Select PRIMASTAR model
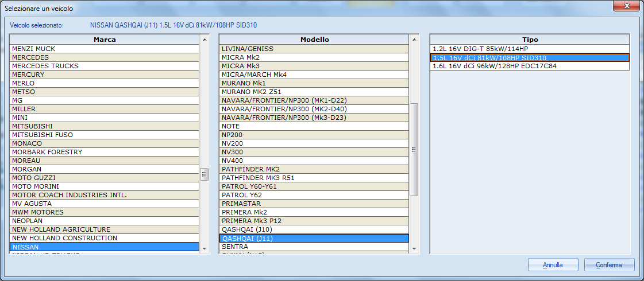This screenshot has height=281, width=644. (314, 204)
